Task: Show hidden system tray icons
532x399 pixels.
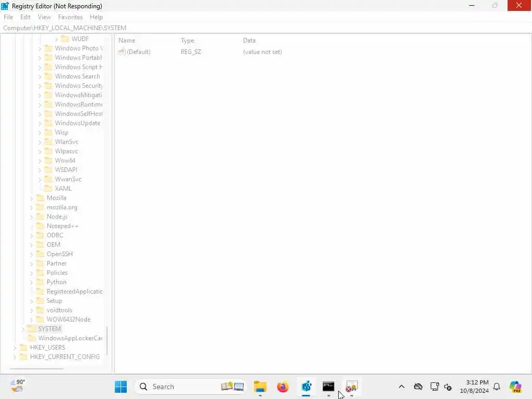Action: pos(402,387)
